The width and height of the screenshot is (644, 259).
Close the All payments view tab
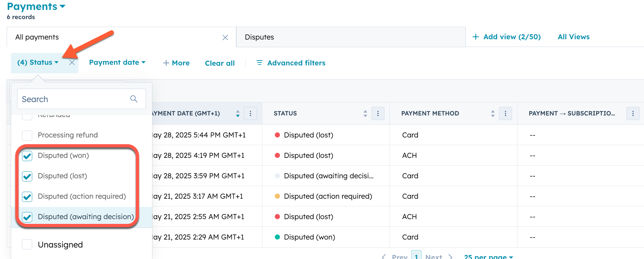(x=225, y=38)
